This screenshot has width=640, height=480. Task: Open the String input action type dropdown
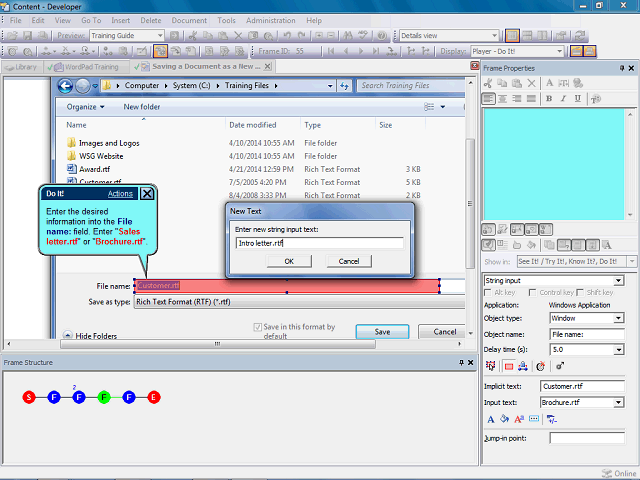pos(619,281)
